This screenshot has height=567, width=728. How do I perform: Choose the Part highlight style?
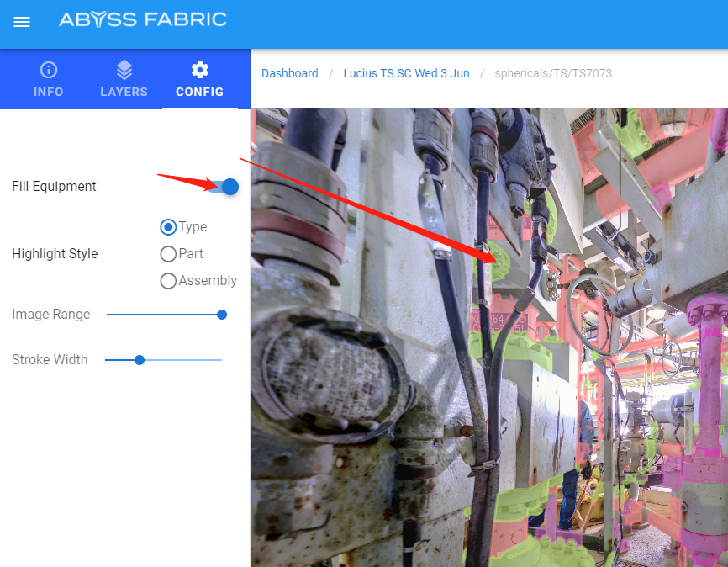pos(168,254)
